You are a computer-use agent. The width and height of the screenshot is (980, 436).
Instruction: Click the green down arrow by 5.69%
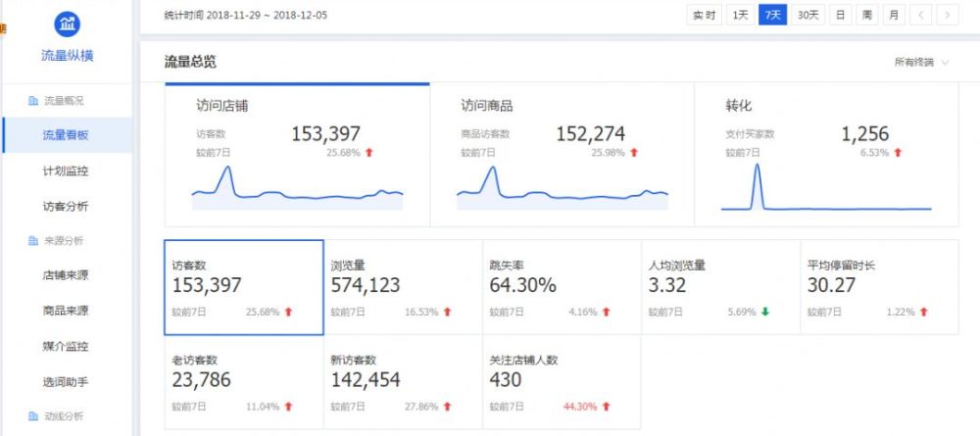(765, 312)
